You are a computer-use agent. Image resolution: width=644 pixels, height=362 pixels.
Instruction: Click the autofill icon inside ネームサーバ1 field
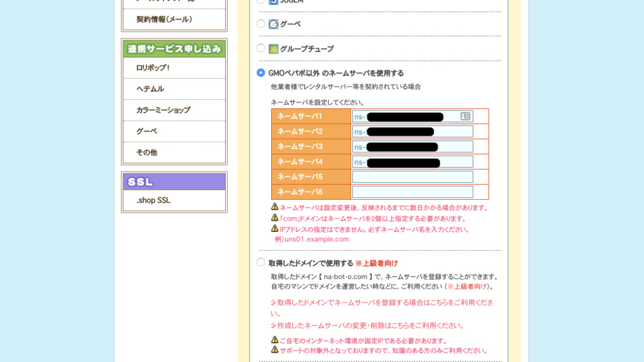click(x=465, y=116)
